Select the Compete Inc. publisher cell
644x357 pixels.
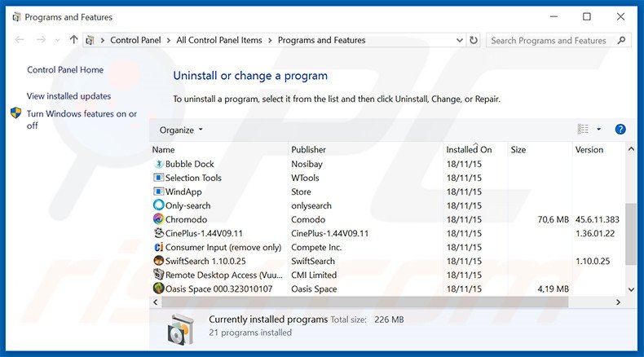(316, 247)
